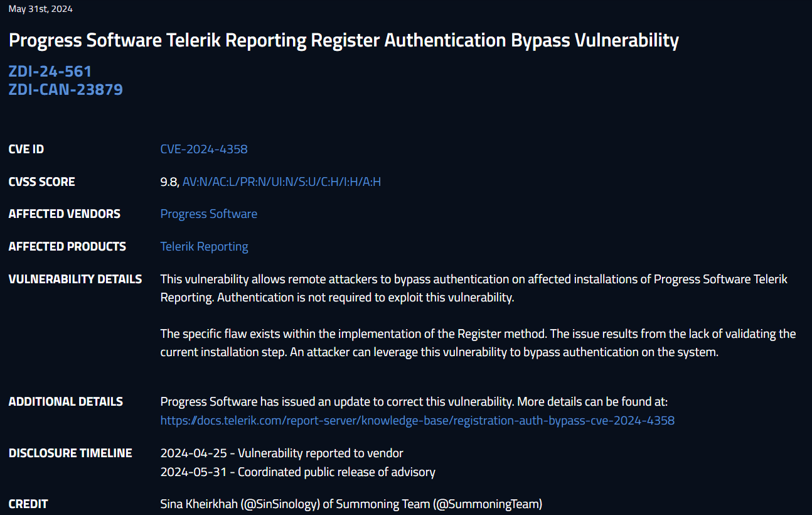This screenshot has height=515, width=812.
Task: Click the VULNERABILITY DETAILS label
Action: click(x=75, y=279)
